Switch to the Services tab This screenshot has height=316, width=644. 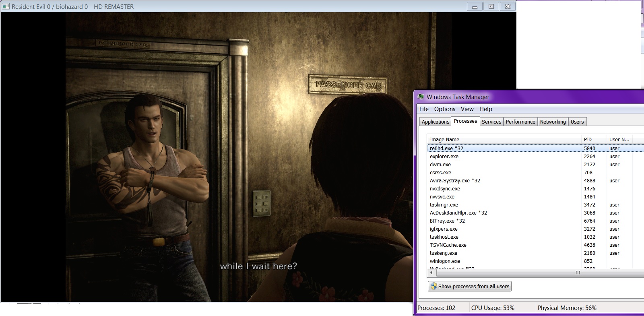tap(491, 122)
